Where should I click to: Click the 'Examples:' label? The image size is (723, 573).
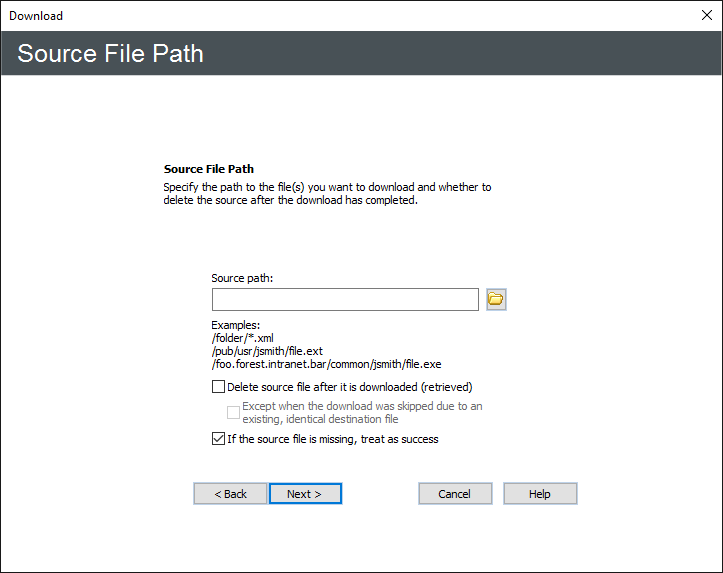tap(236, 326)
